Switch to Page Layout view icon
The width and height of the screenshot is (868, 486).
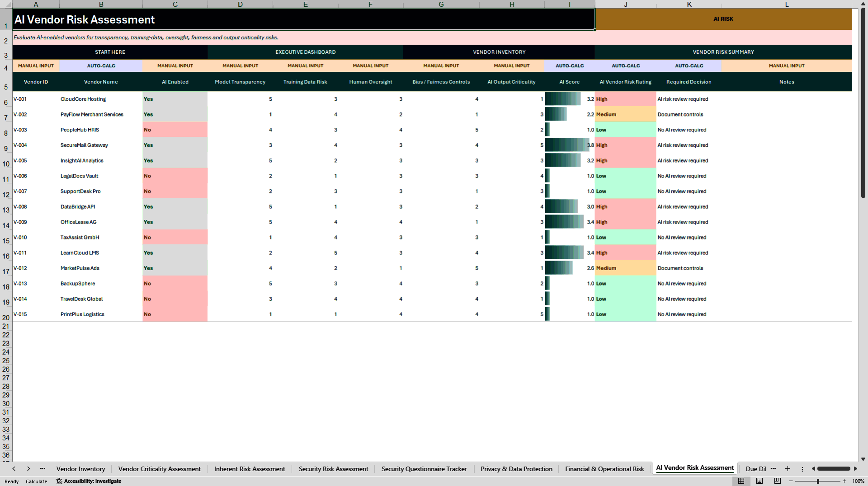pos(759,481)
